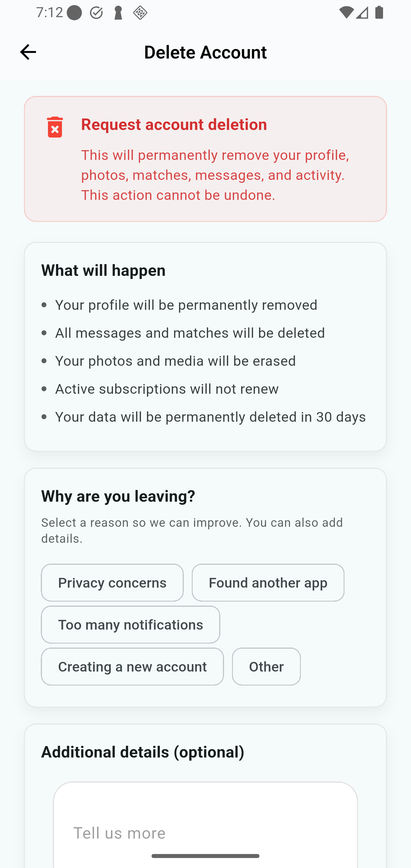Screen dimensions: 411x868
Task: Select the Found another app reason
Action: [268, 582]
